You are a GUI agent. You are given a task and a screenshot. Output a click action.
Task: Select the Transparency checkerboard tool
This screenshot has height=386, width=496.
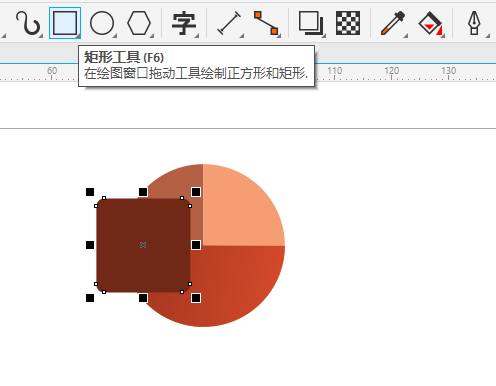point(348,23)
